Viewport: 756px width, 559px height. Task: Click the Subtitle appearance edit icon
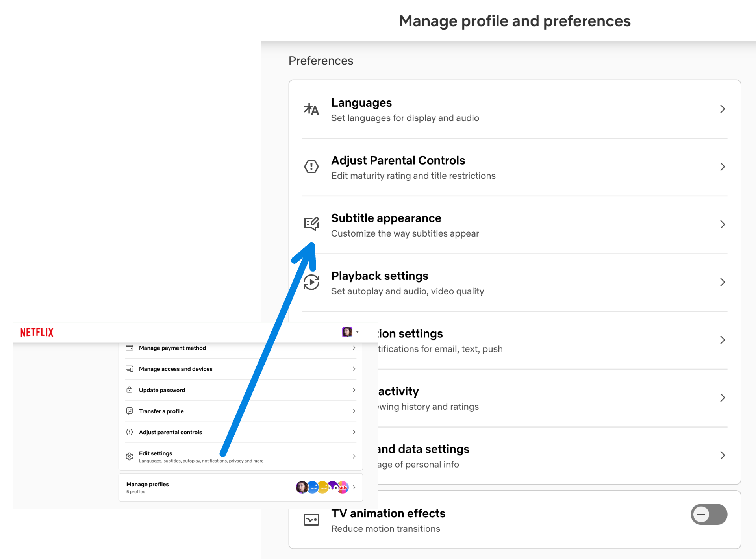(x=311, y=224)
